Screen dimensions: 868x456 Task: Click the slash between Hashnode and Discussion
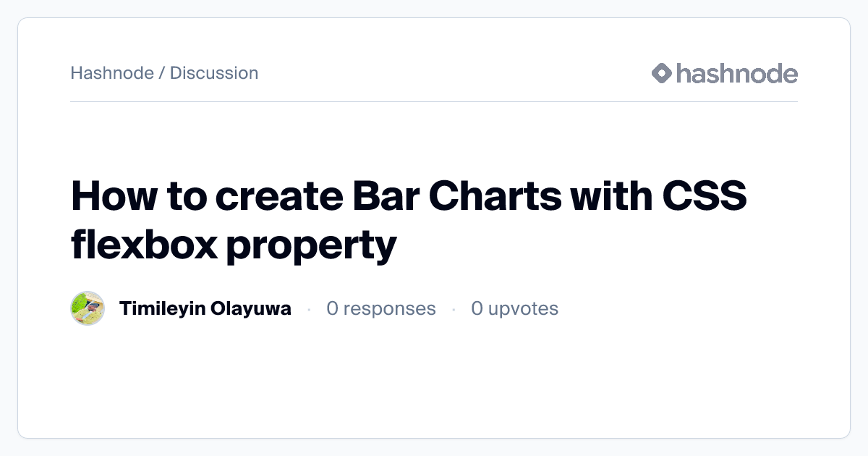tap(162, 73)
